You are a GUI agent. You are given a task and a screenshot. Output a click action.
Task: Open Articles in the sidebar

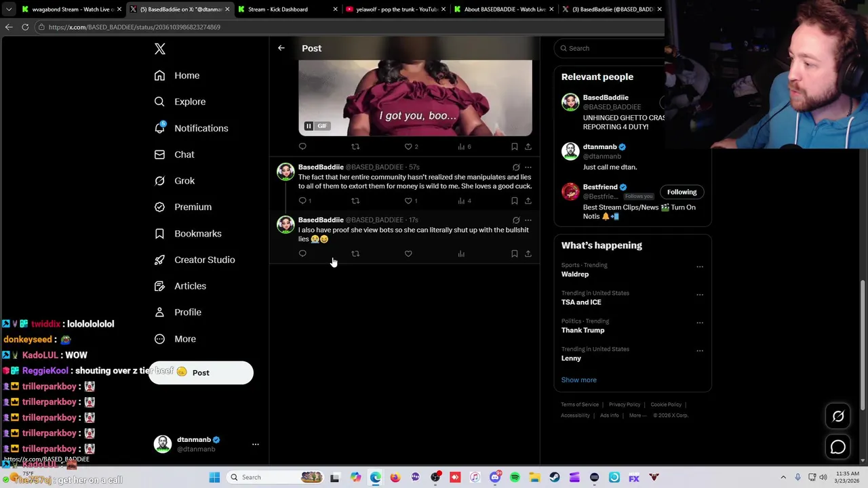(180, 286)
